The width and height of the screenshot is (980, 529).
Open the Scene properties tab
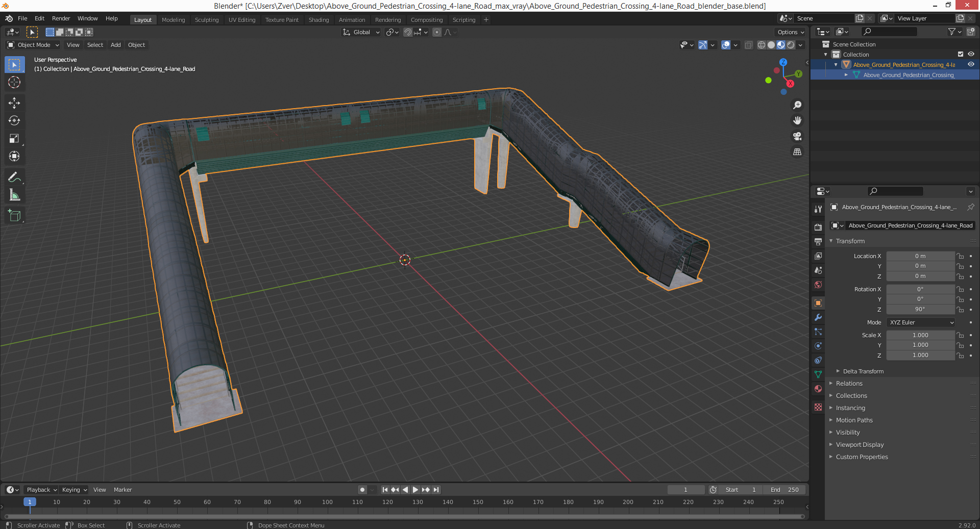click(818, 270)
